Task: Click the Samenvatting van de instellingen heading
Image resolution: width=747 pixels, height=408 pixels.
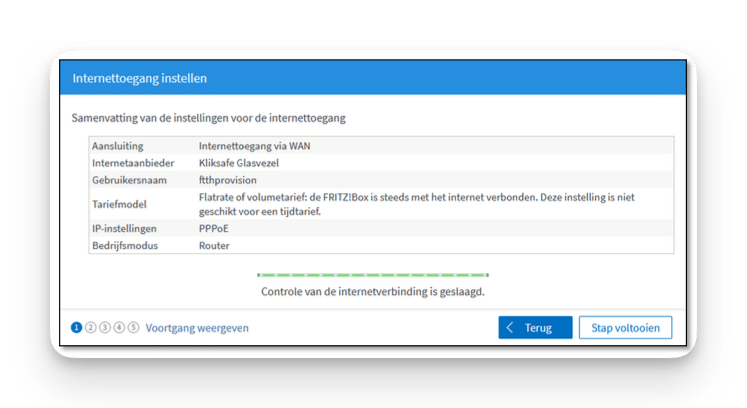Action: coord(209,118)
